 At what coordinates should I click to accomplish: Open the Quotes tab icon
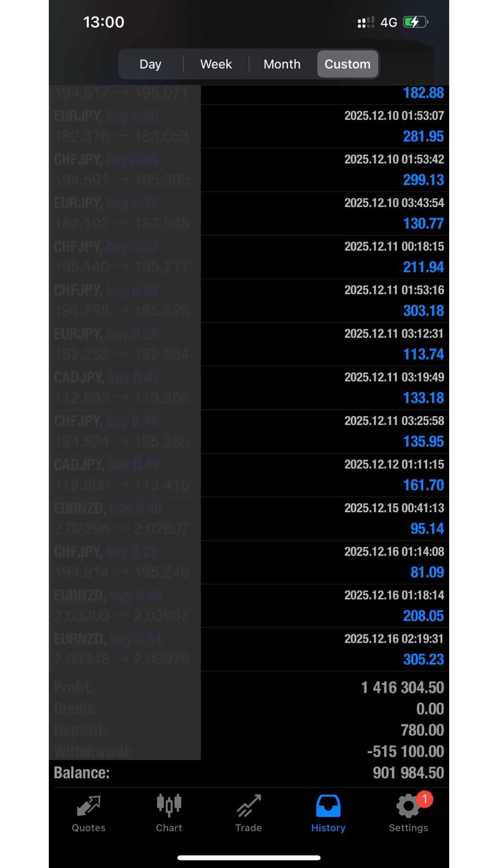89,806
